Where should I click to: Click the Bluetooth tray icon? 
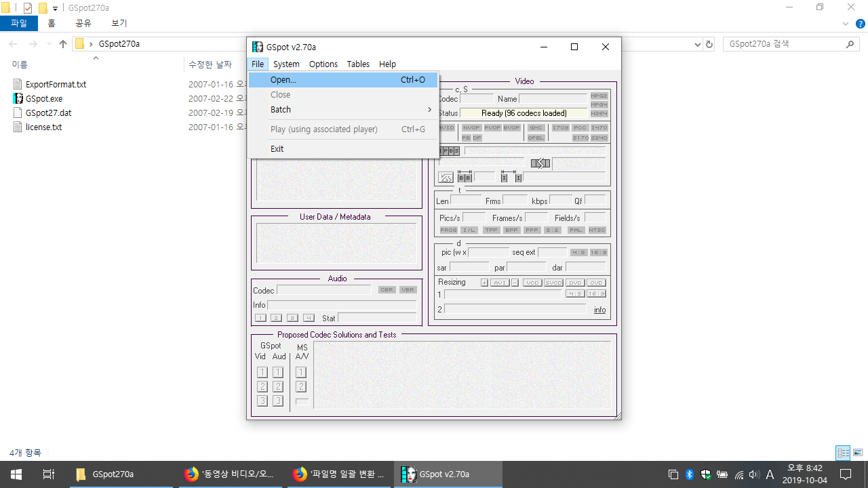click(x=690, y=474)
